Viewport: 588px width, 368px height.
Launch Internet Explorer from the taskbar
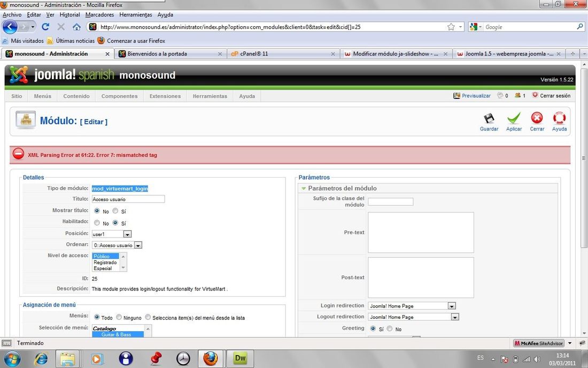(x=41, y=359)
